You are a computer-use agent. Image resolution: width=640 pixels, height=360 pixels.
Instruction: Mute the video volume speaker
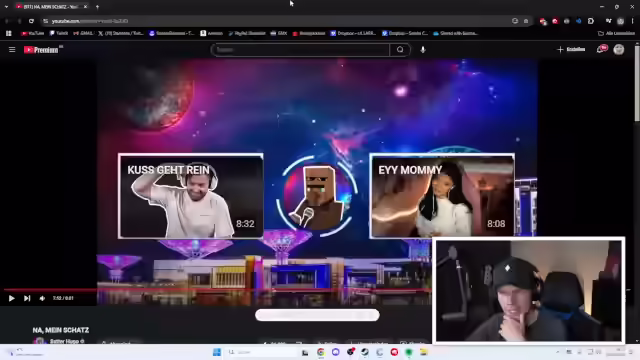(x=42, y=298)
